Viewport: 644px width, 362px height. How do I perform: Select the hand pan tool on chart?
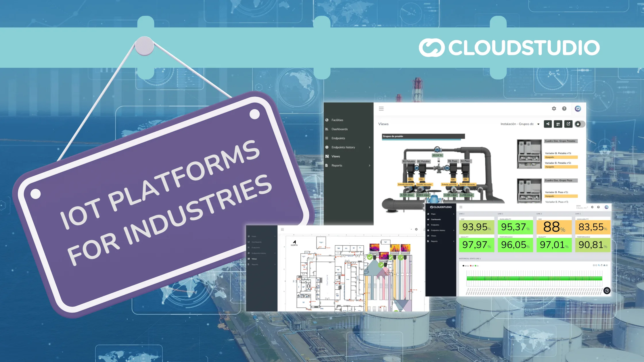[601, 265]
